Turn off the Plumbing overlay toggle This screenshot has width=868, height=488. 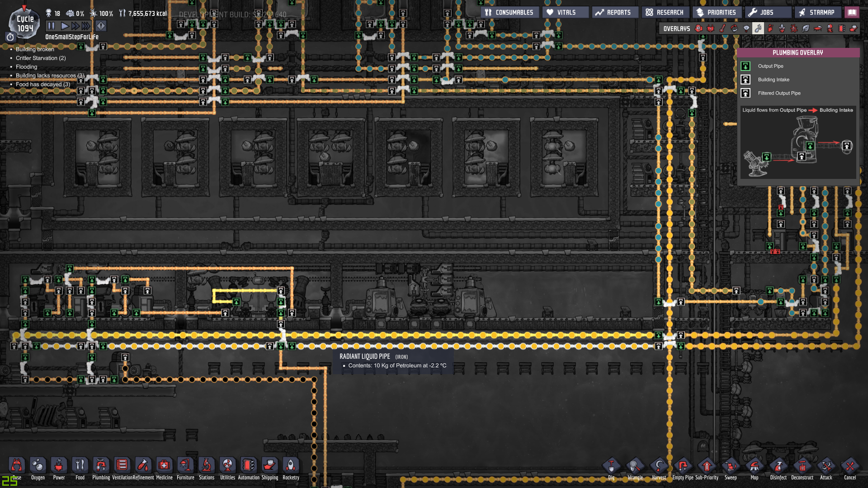tap(758, 28)
